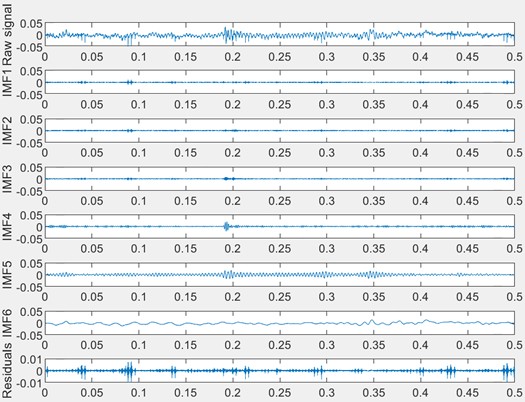
Task: Click the IMF4 burst near 0.19
Action: pos(226,227)
